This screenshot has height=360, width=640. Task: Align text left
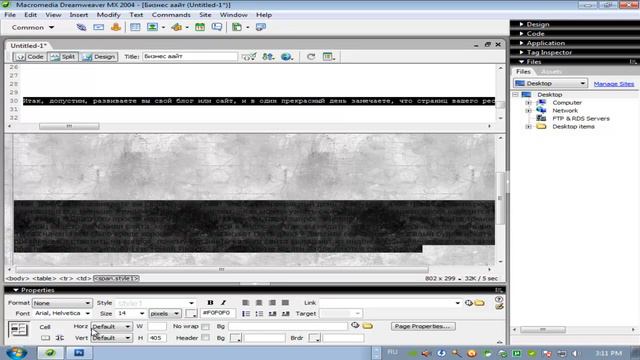[245, 302]
